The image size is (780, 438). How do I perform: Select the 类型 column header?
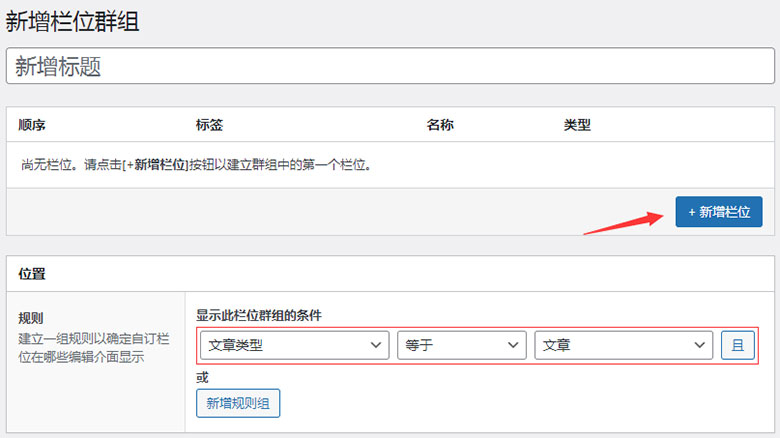(x=577, y=125)
